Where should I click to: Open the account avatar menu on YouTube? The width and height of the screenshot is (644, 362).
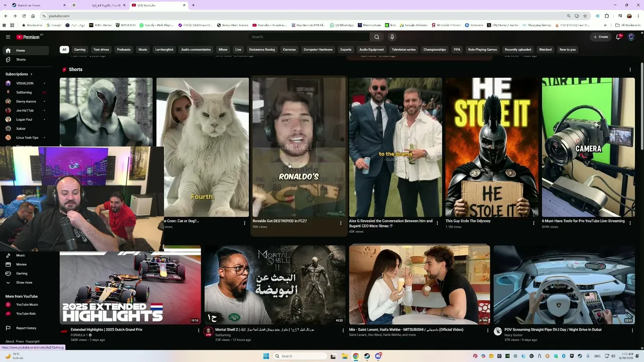click(631, 37)
